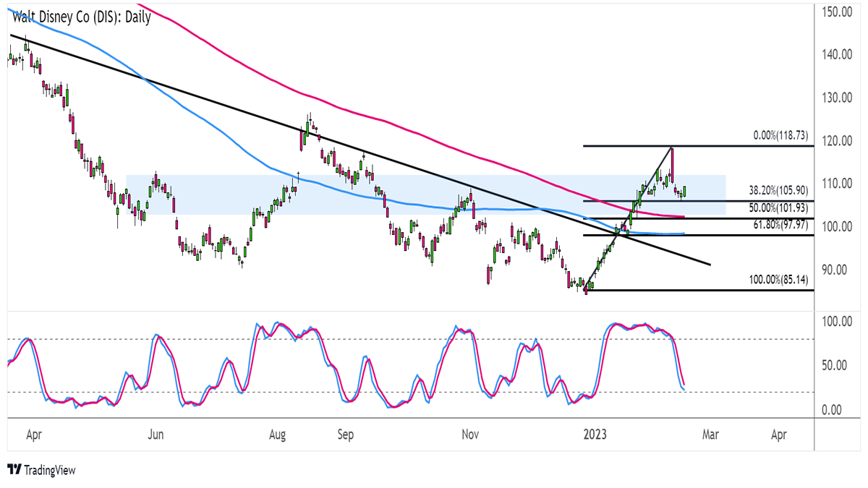The height and width of the screenshot is (488, 868).
Task: Click the 2023 date axis label
Action: coord(595,435)
